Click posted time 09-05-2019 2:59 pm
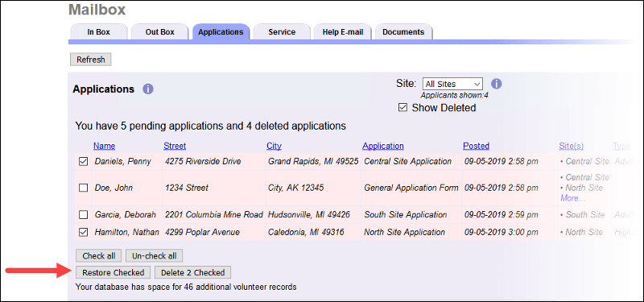The width and height of the screenshot is (644, 302). coord(502,215)
